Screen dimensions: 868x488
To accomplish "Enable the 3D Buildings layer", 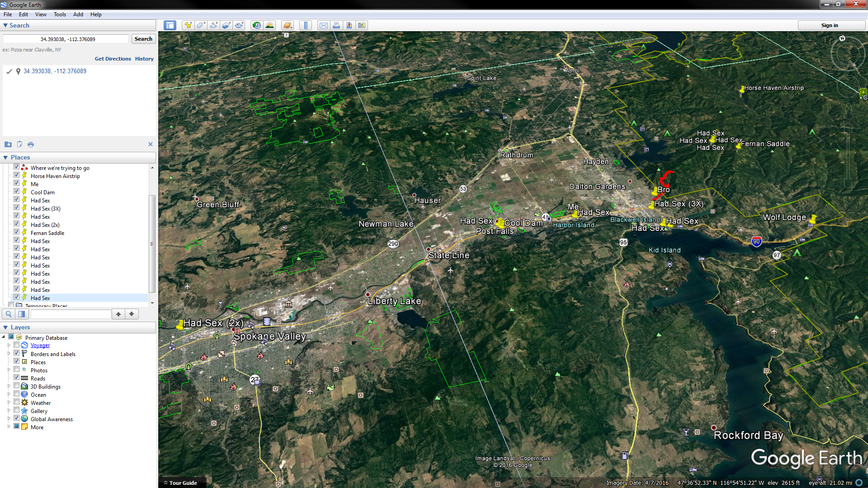I will click(16, 385).
